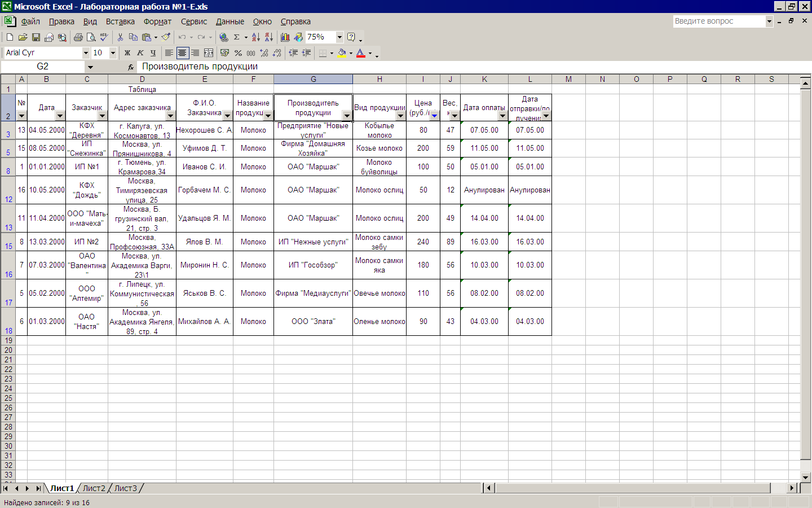Switch to Лист3 sheet tab

[x=125, y=488]
